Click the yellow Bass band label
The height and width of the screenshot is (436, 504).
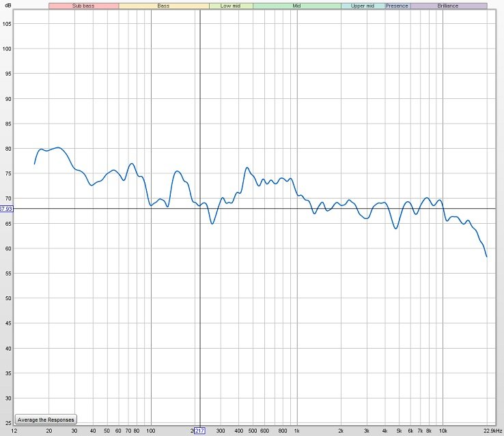coord(163,5)
